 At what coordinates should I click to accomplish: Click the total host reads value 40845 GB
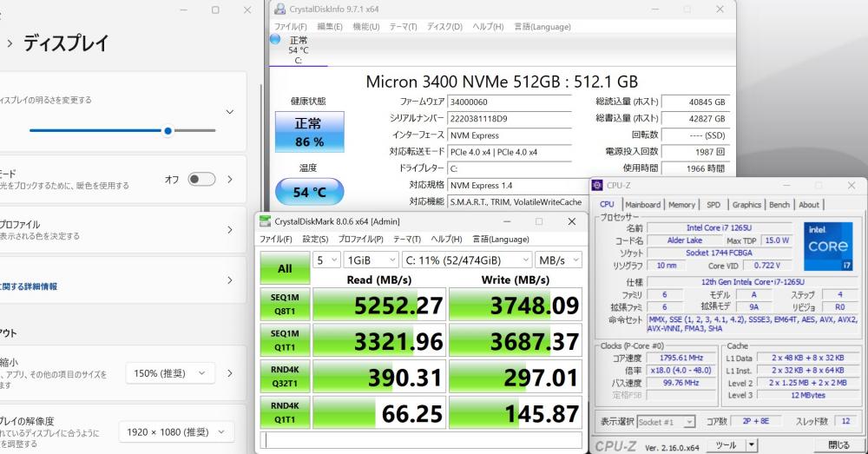[696, 102]
